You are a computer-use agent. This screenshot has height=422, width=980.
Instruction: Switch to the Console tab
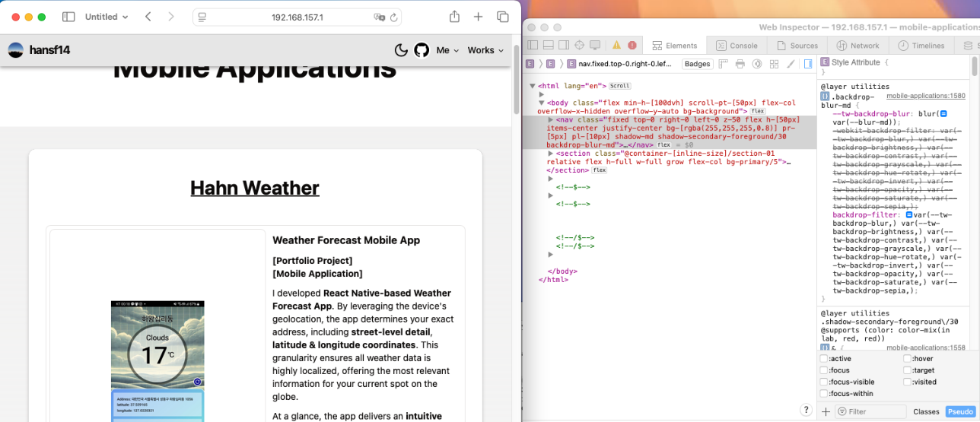point(737,46)
